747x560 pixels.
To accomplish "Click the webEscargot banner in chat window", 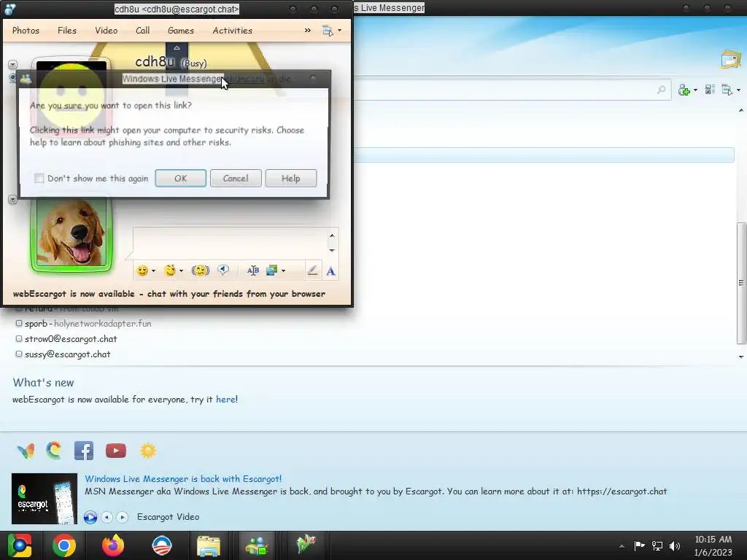I will 169,294.
